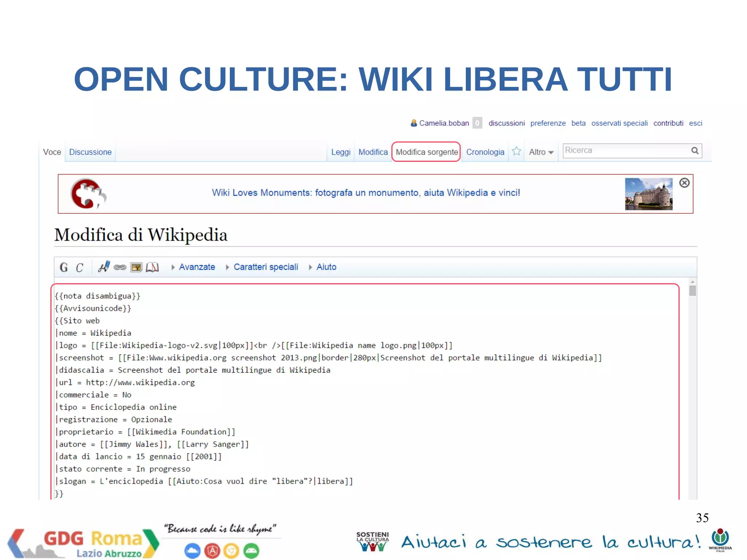The image size is (747, 560).
Task: Click the line "|registrazione = Opzionale"
Action: [113, 420]
